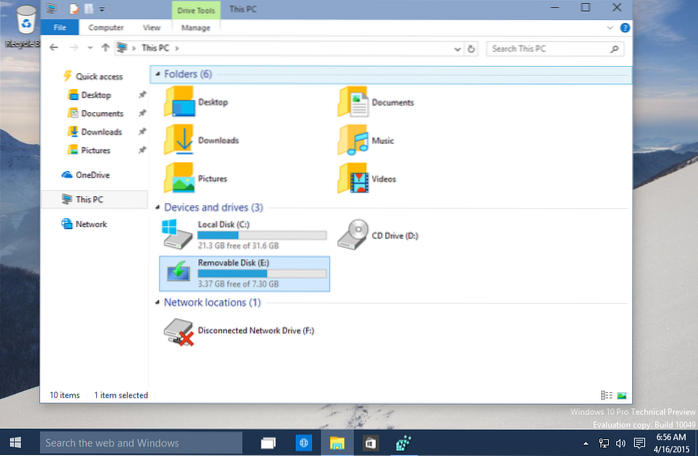Click the taskbar clock showing 6:56 AM
The height and width of the screenshot is (456, 698).
click(x=671, y=443)
